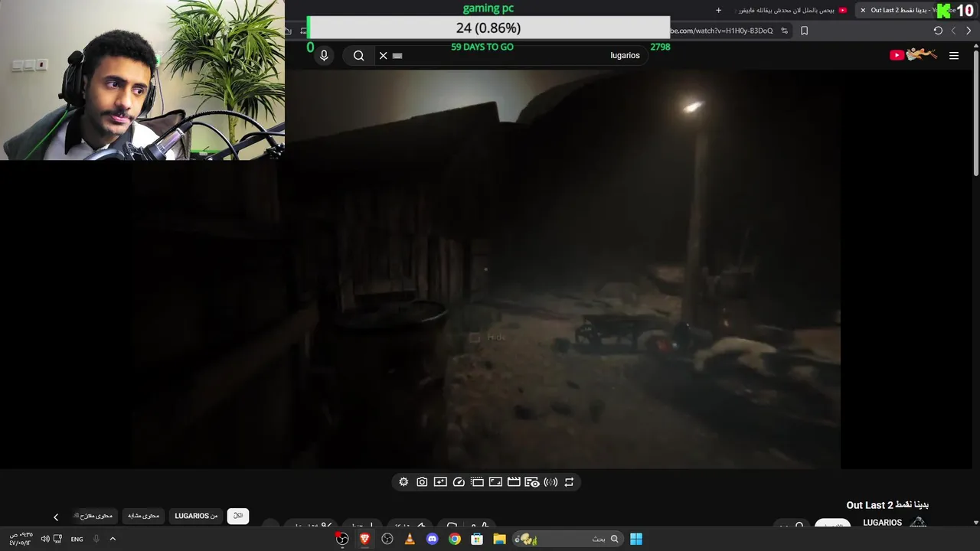The image size is (980, 551).
Task: Open the volume tray icon
Action: pyautogui.click(x=44, y=539)
